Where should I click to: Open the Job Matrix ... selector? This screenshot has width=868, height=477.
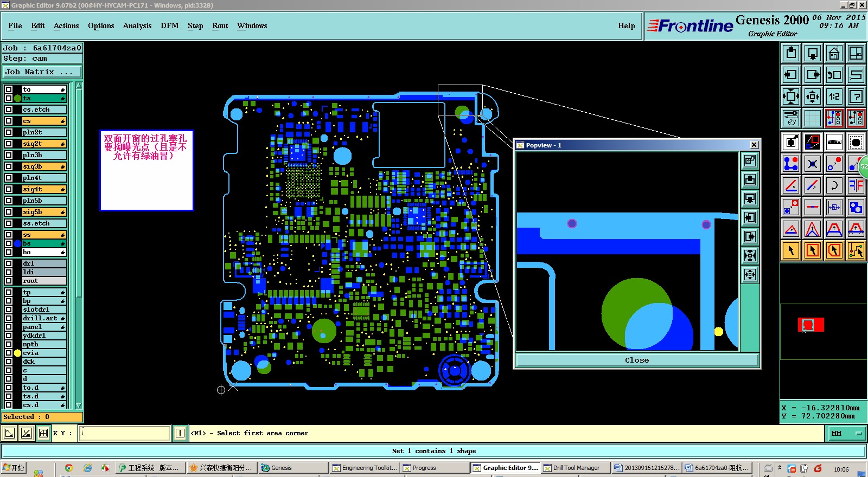(42, 72)
